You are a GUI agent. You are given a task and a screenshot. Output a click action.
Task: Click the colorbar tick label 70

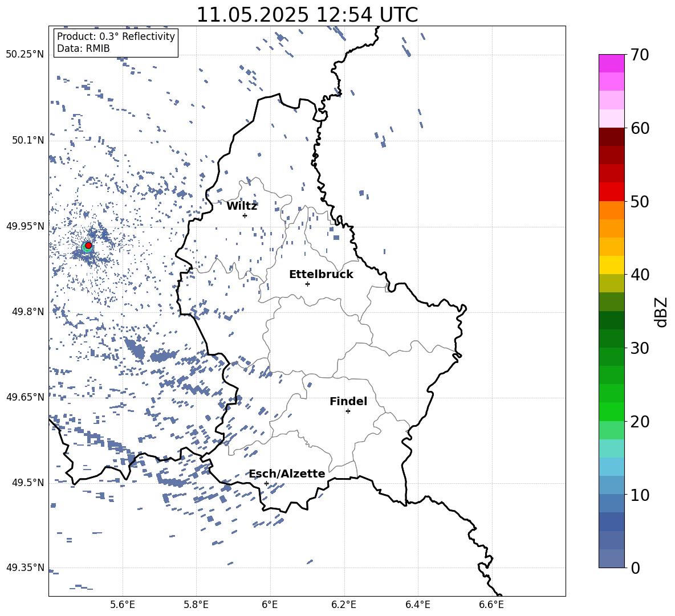pos(640,55)
